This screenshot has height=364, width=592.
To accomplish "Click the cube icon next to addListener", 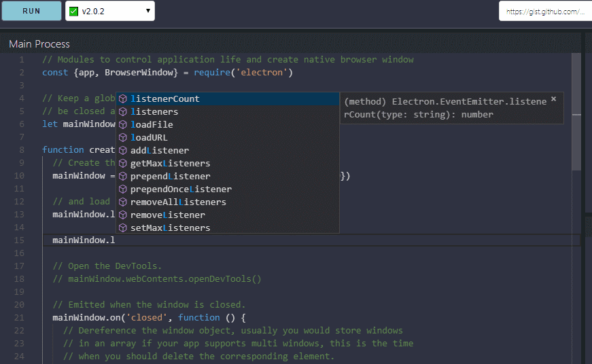I will [x=123, y=151].
